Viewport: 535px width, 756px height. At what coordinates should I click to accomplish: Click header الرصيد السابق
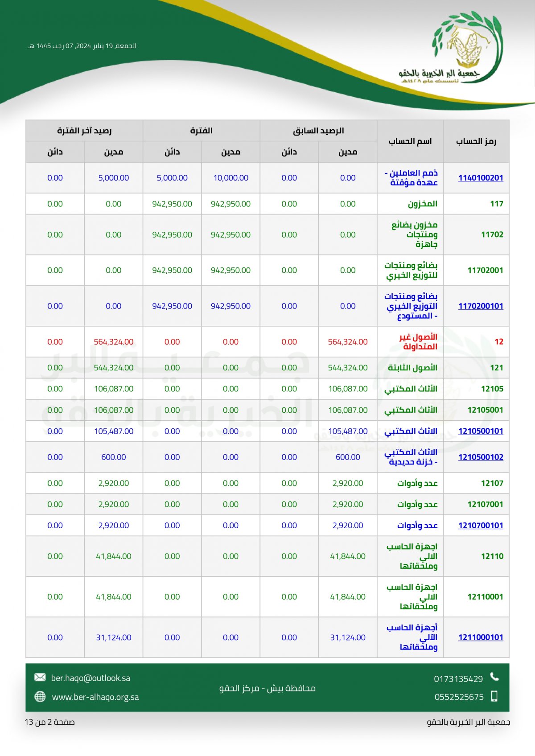tap(318, 131)
